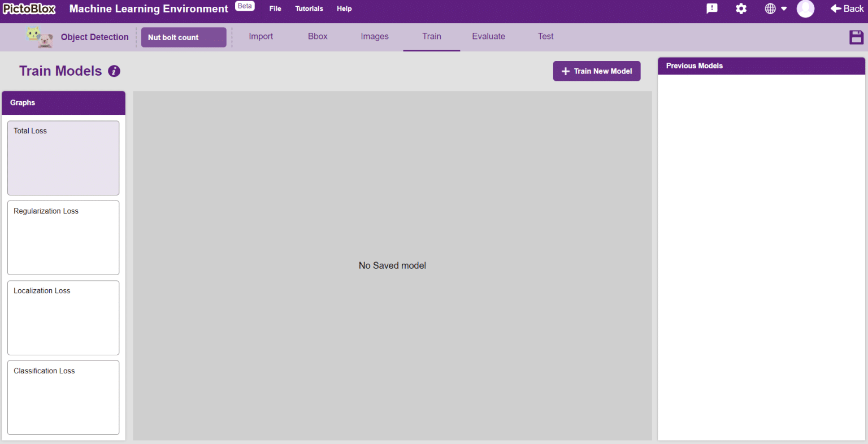The width and height of the screenshot is (868, 444).
Task: Expand the language globe dropdown
Action: [775, 8]
